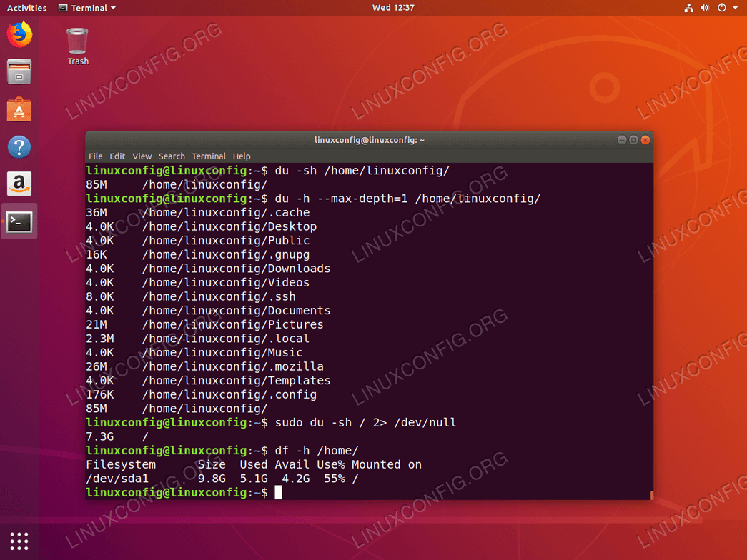The width and height of the screenshot is (747, 560).
Task: Open the power icon in top bar
Action: tap(722, 8)
